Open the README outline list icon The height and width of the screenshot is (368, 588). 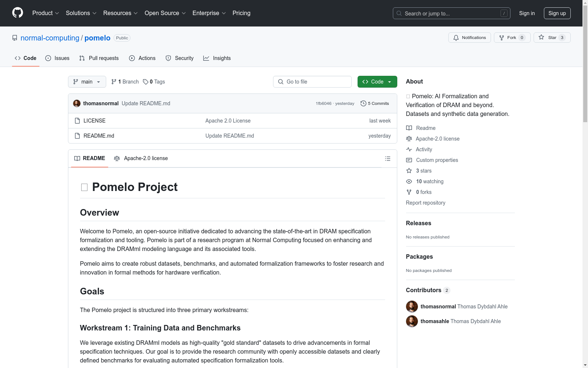(388, 159)
